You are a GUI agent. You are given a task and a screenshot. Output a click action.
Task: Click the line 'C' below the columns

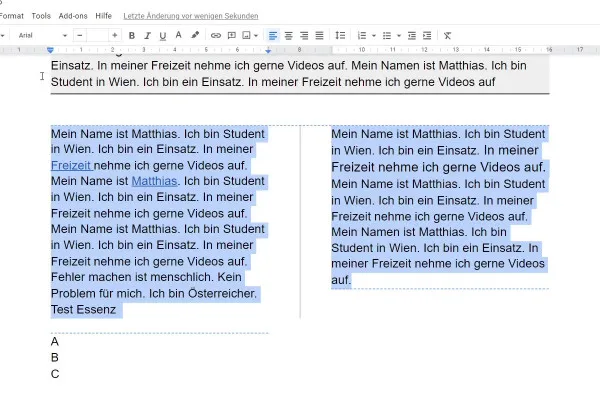click(55, 374)
